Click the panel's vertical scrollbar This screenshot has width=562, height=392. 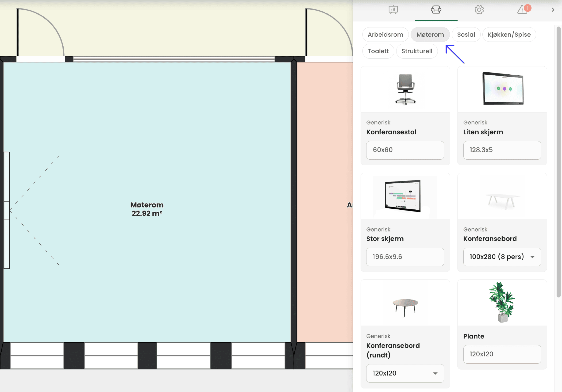558,161
